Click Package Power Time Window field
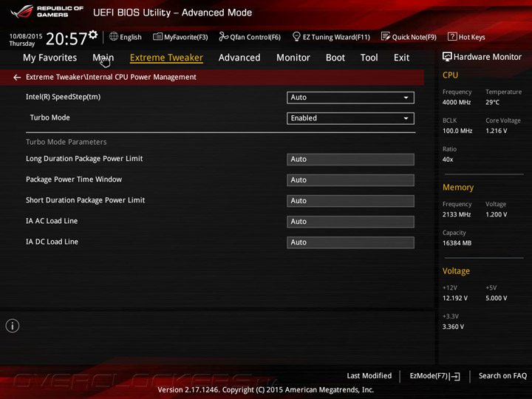The width and height of the screenshot is (532, 399). click(x=350, y=180)
